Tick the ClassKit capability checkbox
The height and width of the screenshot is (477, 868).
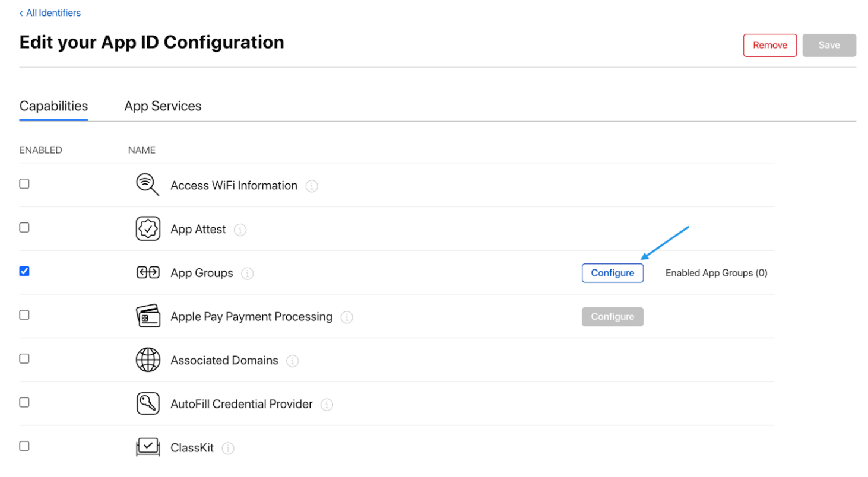[x=24, y=446]
